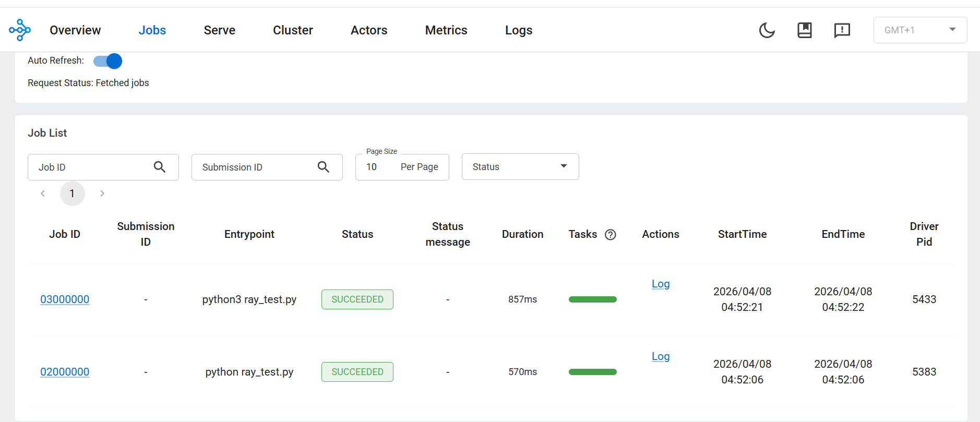
Task: Click SUCCEEDED status badge of job 03000000
Action: point(357,299)
